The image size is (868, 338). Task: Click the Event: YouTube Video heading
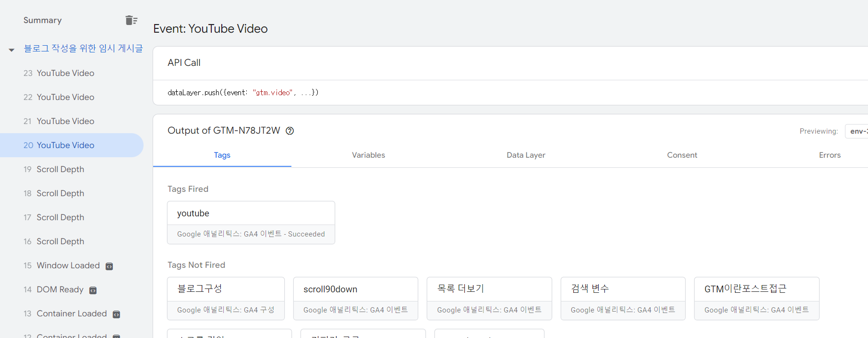point(210,29)
